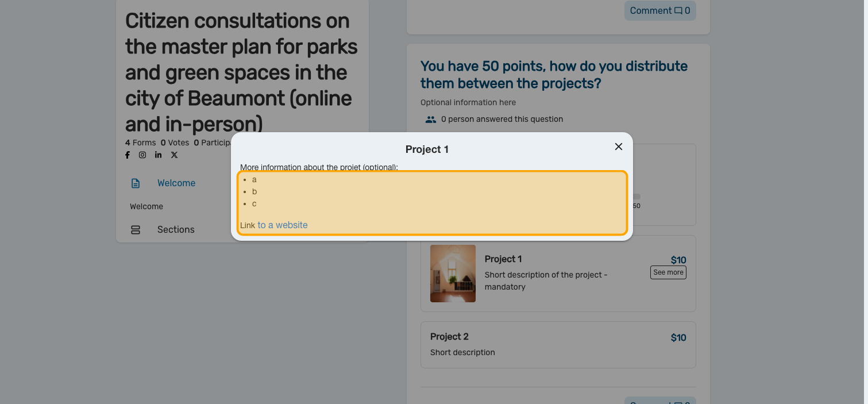Open the Facebook social icon
Viewport: 868px width, 404px height.
128,155
